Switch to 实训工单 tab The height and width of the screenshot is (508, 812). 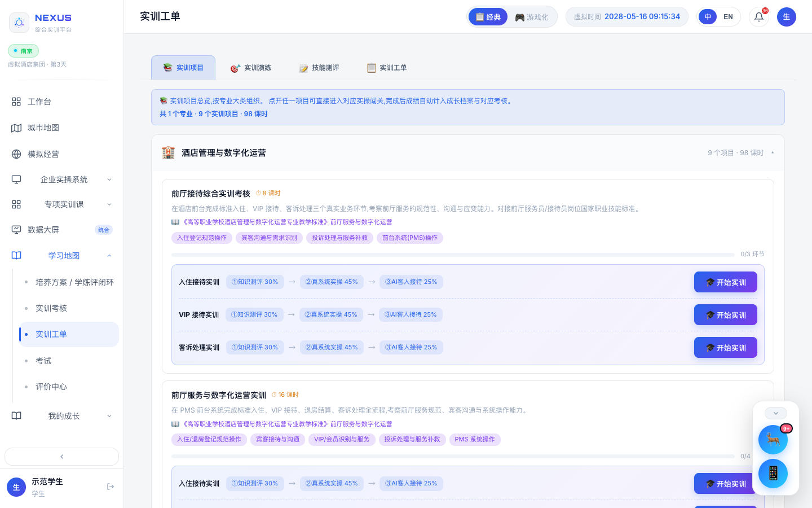pyautogui.click(x=386, y=68)
